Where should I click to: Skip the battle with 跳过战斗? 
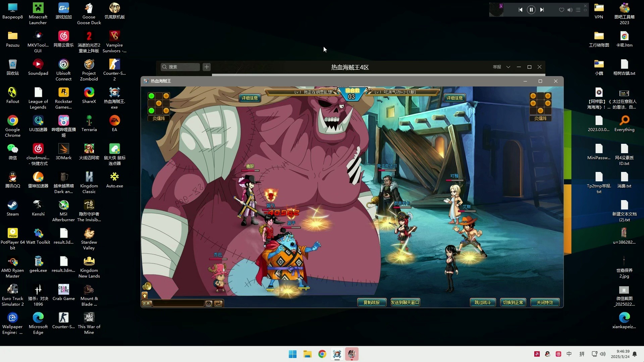pyautogui.click(x=483, y=302)
